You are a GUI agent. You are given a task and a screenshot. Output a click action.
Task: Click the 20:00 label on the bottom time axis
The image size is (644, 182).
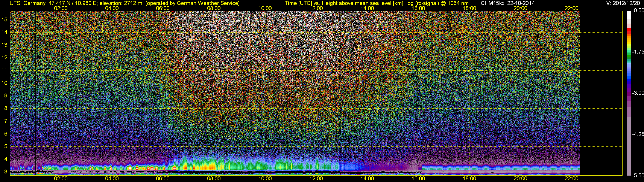point(521,179)
